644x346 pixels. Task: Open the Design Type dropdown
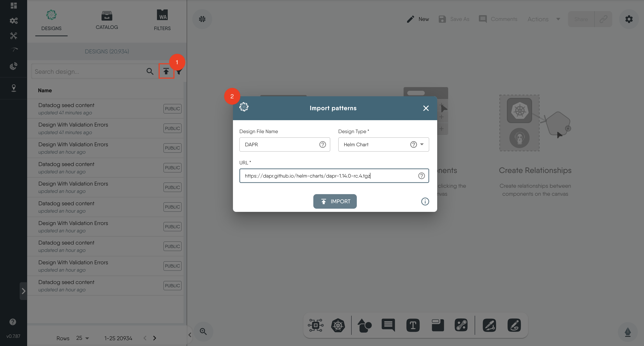pyautogui.click(x=422, y=144)
